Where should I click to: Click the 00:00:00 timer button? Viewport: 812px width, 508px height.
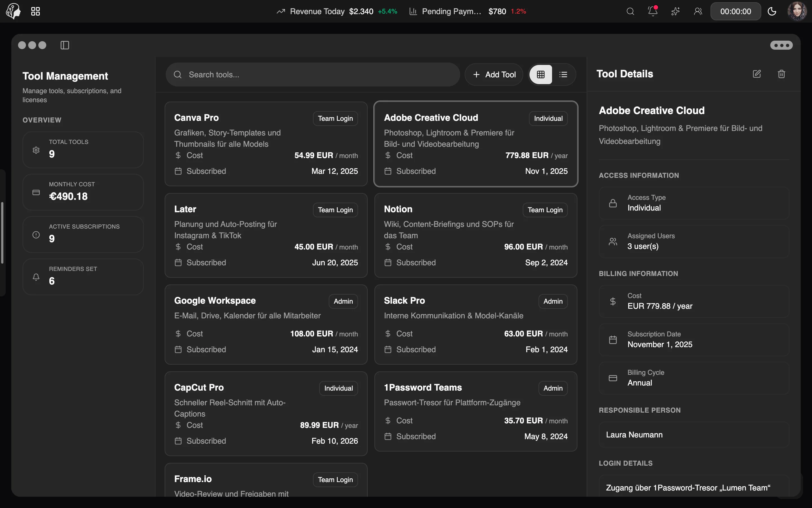(x=736, y=11)
